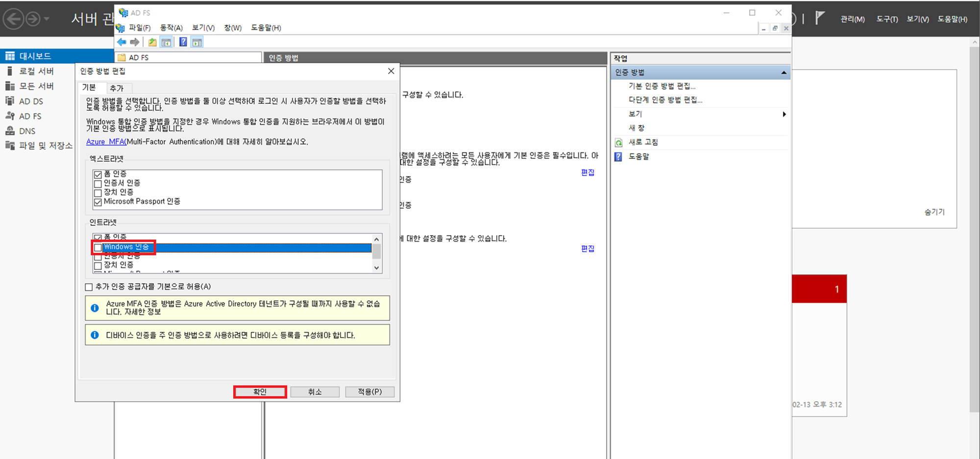Click 새 창 in the action pane

click(637, 128)
